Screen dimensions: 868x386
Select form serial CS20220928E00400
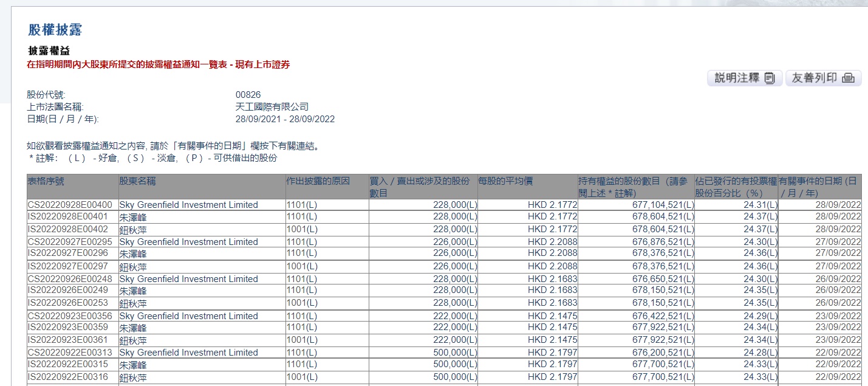[70, 205]
